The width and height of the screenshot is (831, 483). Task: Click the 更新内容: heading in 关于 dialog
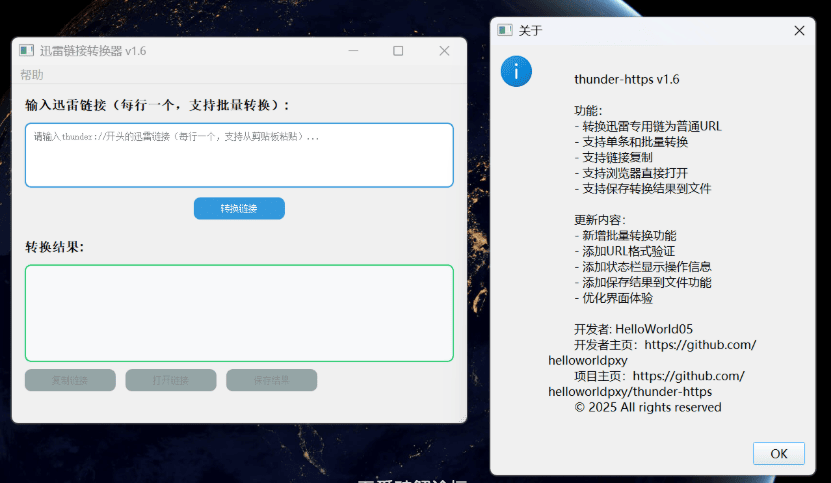point(600,220)
